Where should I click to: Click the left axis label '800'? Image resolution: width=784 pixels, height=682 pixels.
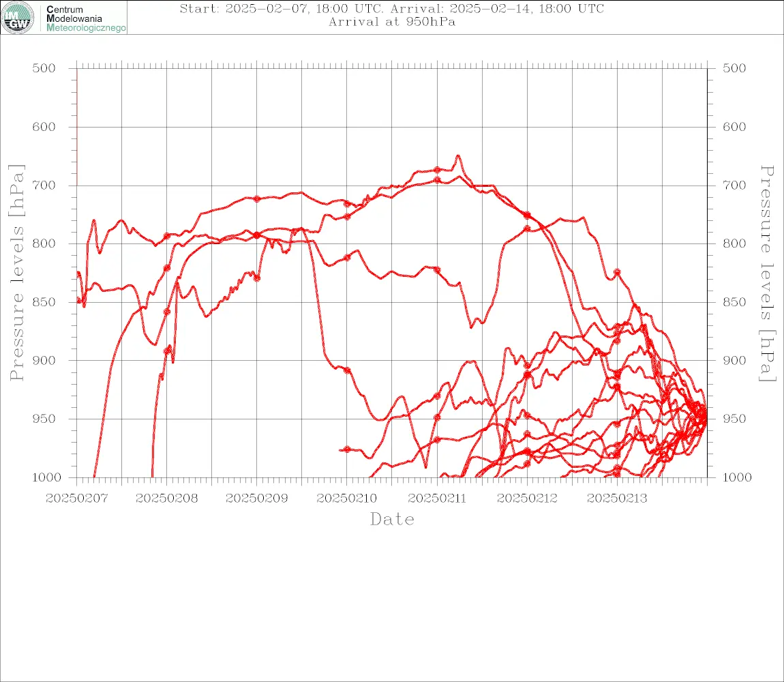tap(44, 243)
